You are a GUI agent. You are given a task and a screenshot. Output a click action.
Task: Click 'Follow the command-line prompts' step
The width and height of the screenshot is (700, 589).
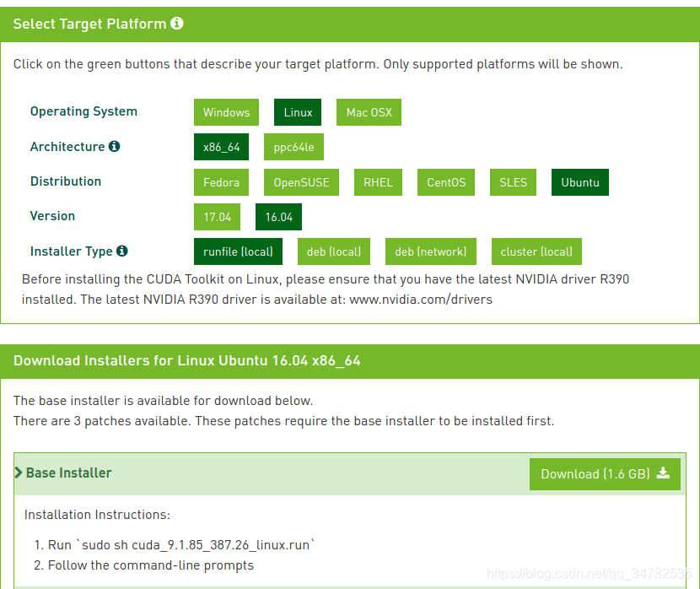[151, 565]
